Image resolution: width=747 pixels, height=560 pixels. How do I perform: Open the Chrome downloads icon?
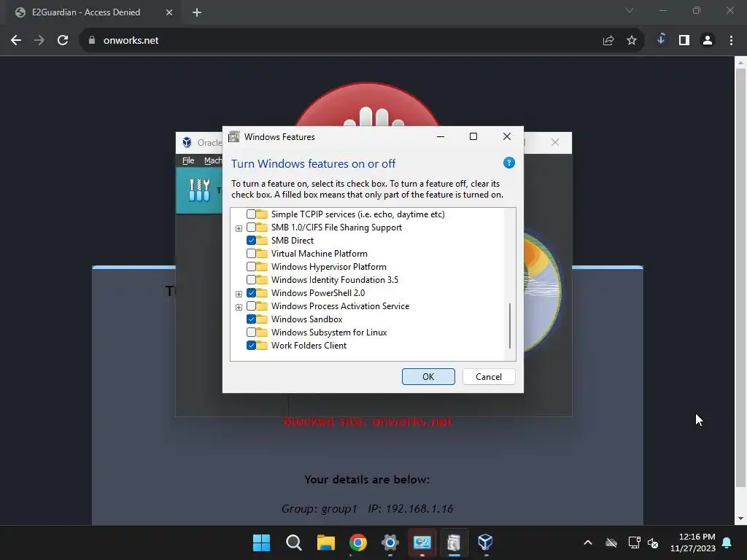click(x=661, y=39)
